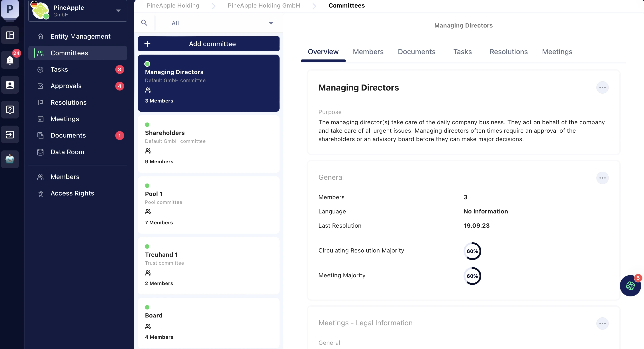
Task: Select the Managing Directors committee card
Action: (x=209, y=83)
